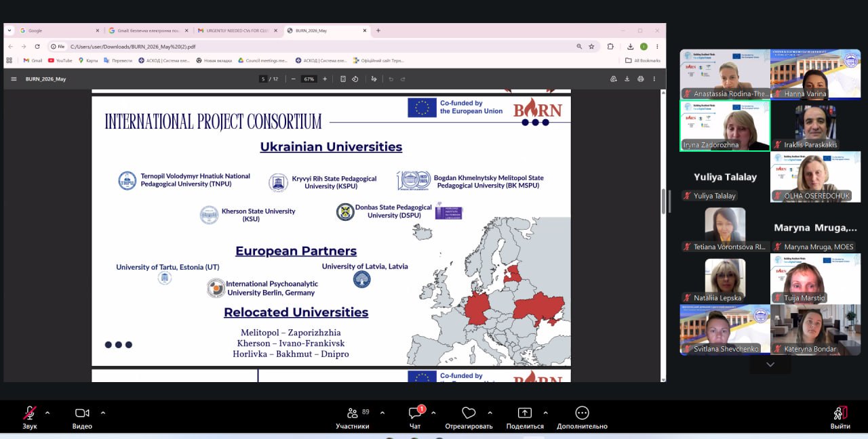Download the PDF from viewer toolbar
Image resolution: width=868 pixels, height=439 pixels.
point(627,79)
